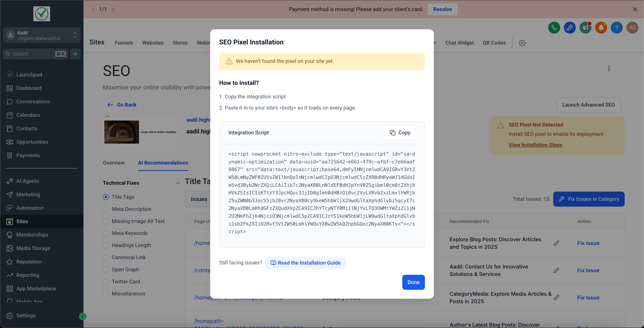
Task: Collapse the Technical Fixes section
Action: point(178,183)
